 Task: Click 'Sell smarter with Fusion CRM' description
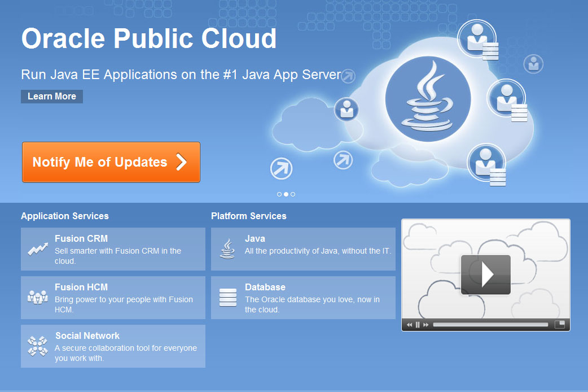[x=118, y=256]
